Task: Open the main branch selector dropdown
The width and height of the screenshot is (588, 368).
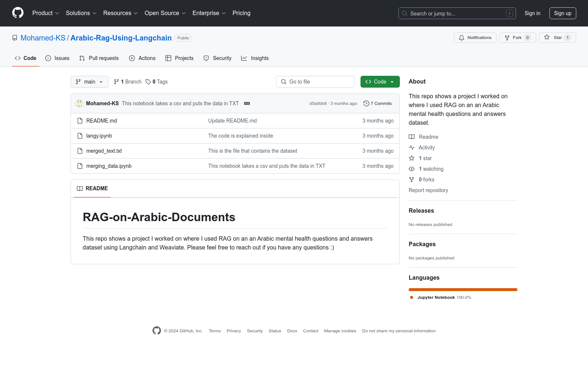Action: 90,82
